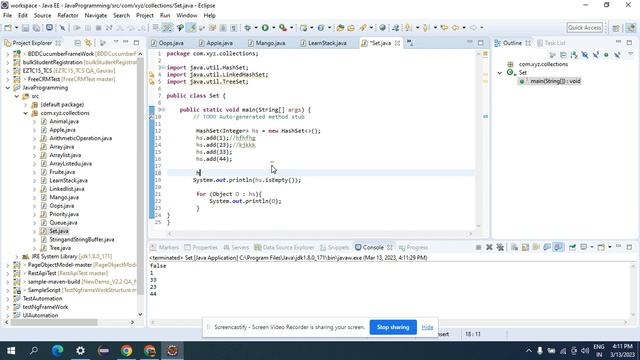
Task: Expand the RestApiTest project
Action: [8, 273]
